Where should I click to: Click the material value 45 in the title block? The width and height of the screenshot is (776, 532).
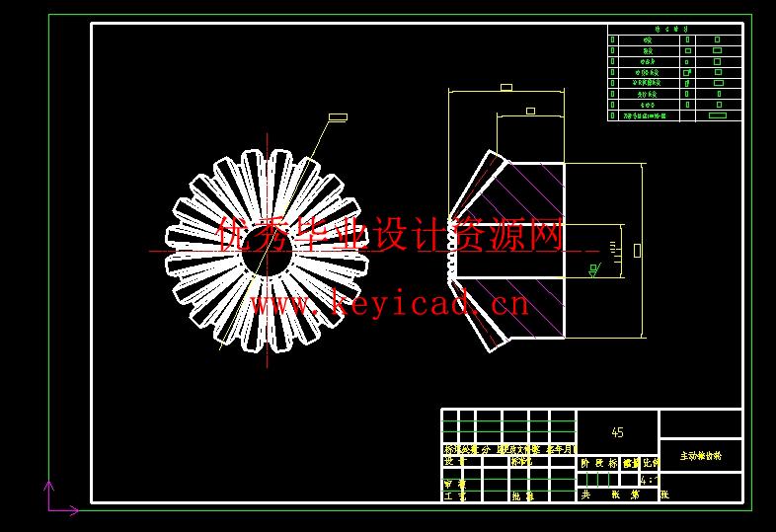pos(617,432)
